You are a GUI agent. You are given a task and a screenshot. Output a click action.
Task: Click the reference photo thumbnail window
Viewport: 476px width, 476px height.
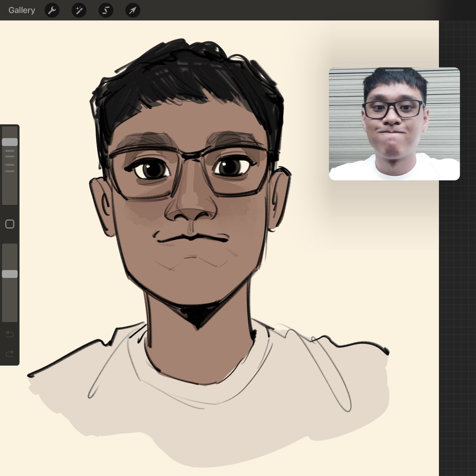click(394, 124)
